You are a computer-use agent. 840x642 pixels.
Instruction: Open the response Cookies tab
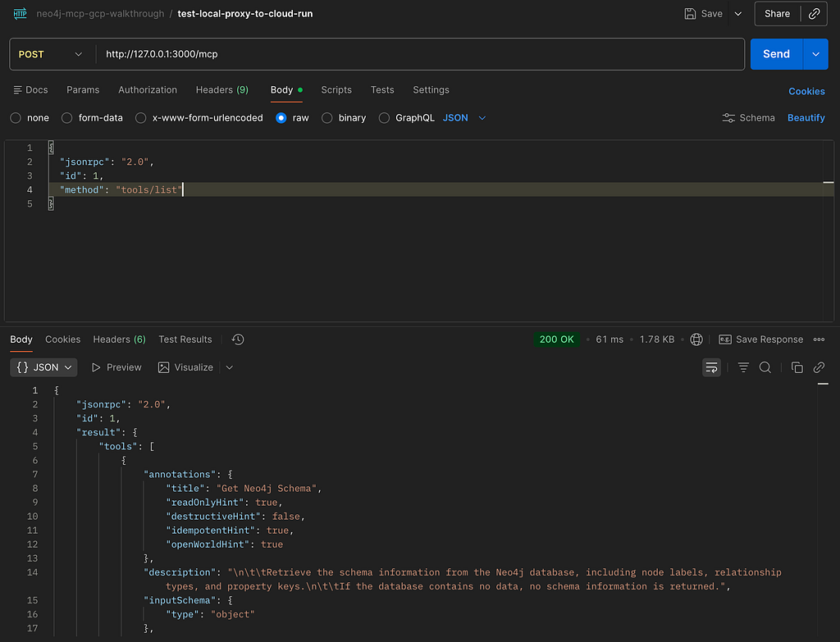[62, 339]
